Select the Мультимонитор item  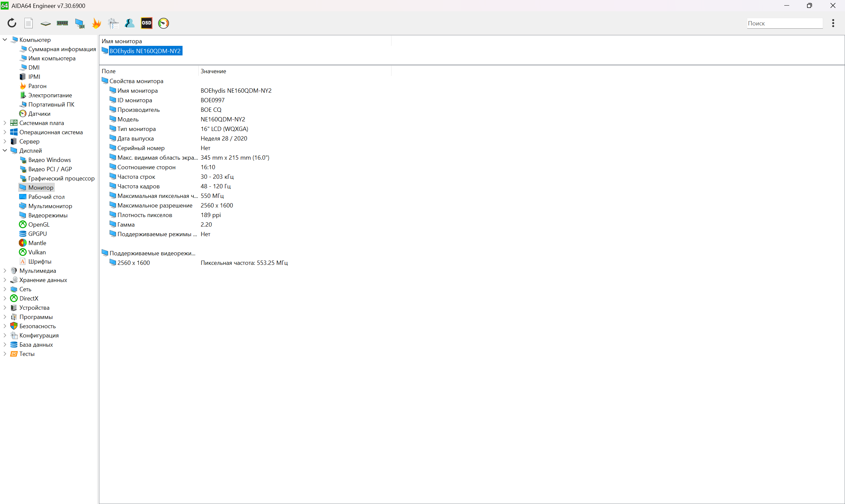(46, 206)
